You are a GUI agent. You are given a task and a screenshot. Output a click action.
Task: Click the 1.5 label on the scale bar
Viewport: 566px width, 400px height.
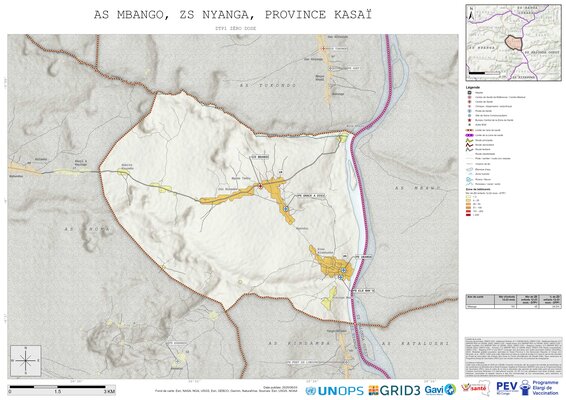pos(57,391)
